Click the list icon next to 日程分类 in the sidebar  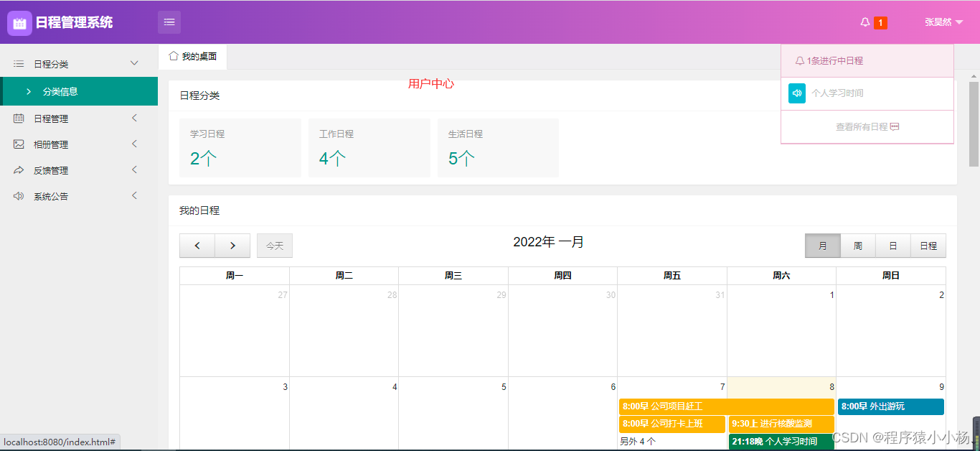[x=19, y=64]
